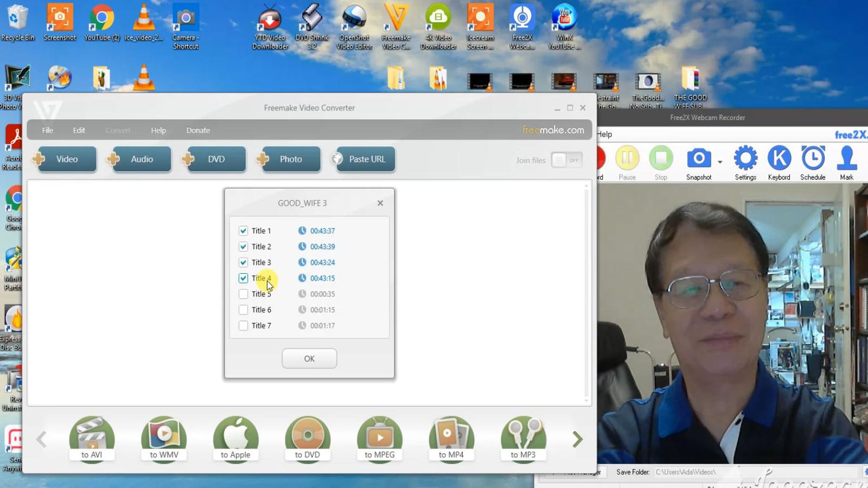
Task: Open Settings gear in Free2X Webcam Recorder
Action: (x=745, y=159)
